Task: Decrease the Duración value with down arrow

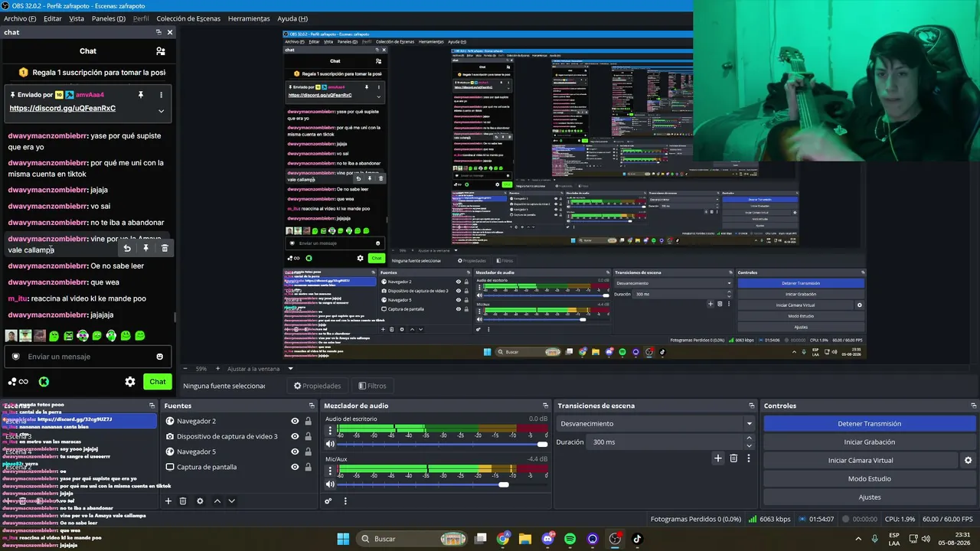Action: point(749,446)
